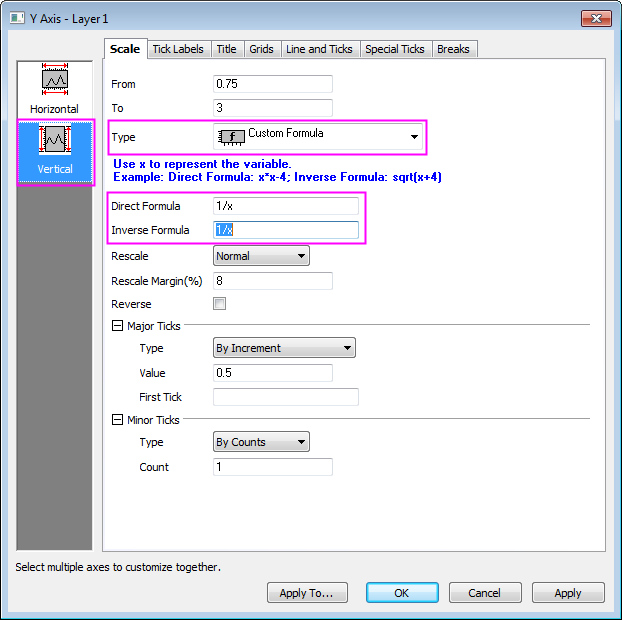This screenshot has width=622, height=620.
Task: Collapse the Minor Ticks section
Action: point(117,420)
